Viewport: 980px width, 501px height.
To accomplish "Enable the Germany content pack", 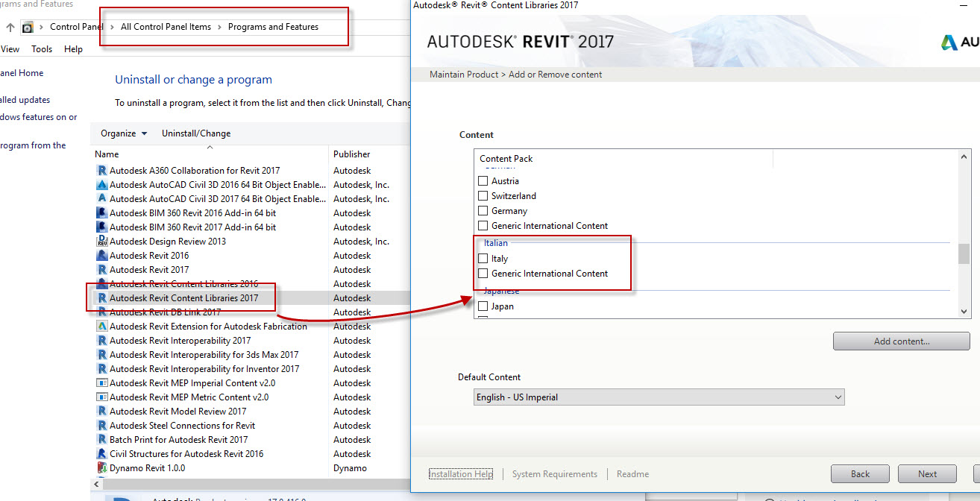I will click(x=483, y=210).
